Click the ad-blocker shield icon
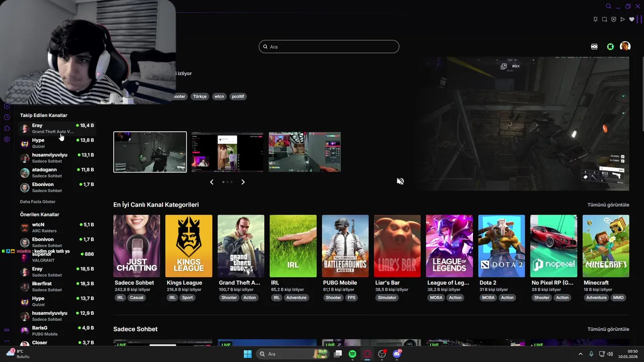The height and width of the screenshot is (362, 644). tap(613, 20)
